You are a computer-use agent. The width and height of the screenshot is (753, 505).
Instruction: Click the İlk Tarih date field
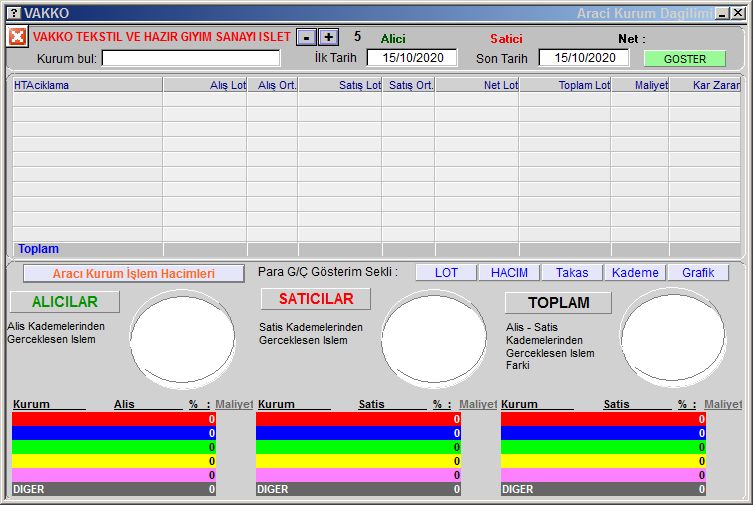pos(412,58)
